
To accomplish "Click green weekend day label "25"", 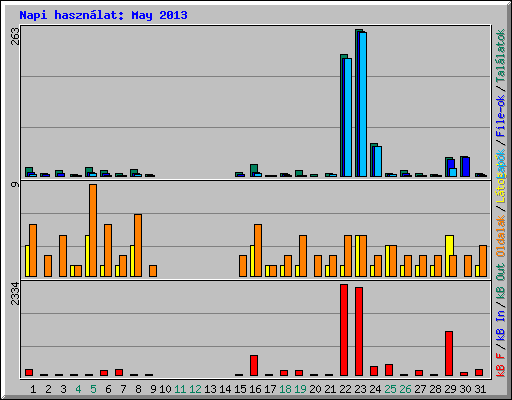I will coord(390,389).
